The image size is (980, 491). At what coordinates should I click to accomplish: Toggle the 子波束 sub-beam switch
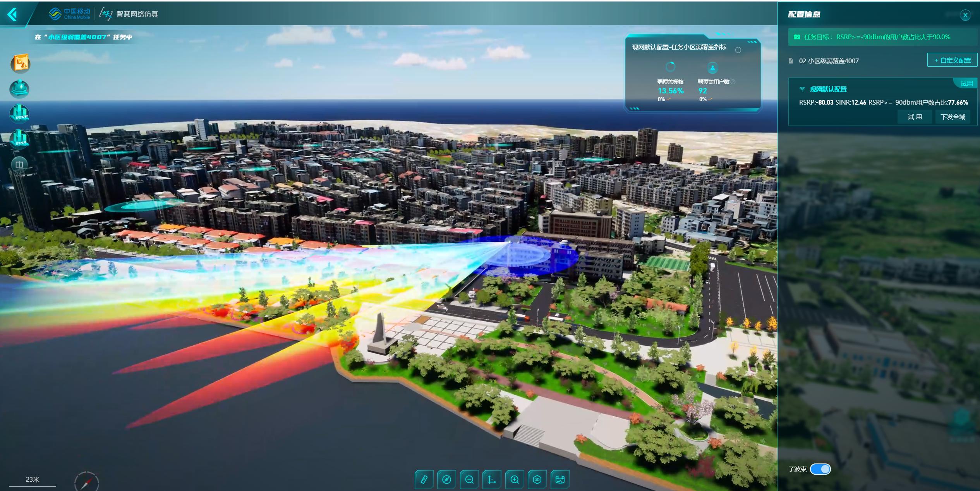click(x=820, y=469)
